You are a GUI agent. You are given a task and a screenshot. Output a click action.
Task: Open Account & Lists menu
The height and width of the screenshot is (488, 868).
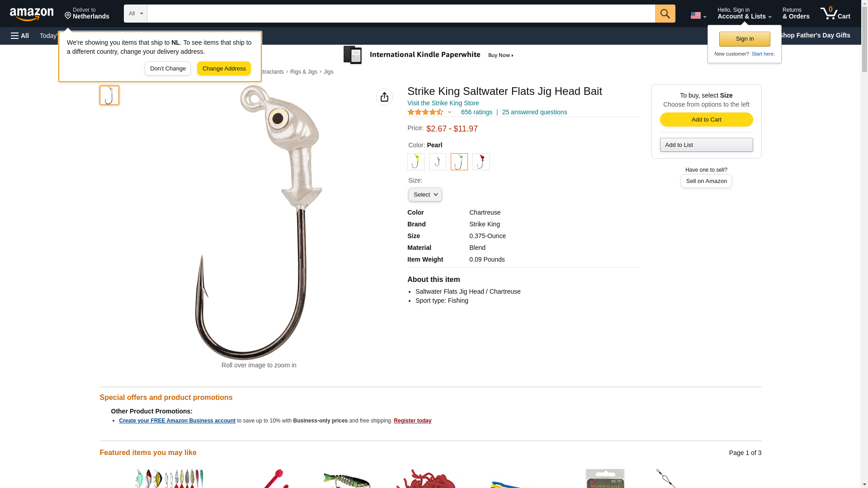[744, 14]
